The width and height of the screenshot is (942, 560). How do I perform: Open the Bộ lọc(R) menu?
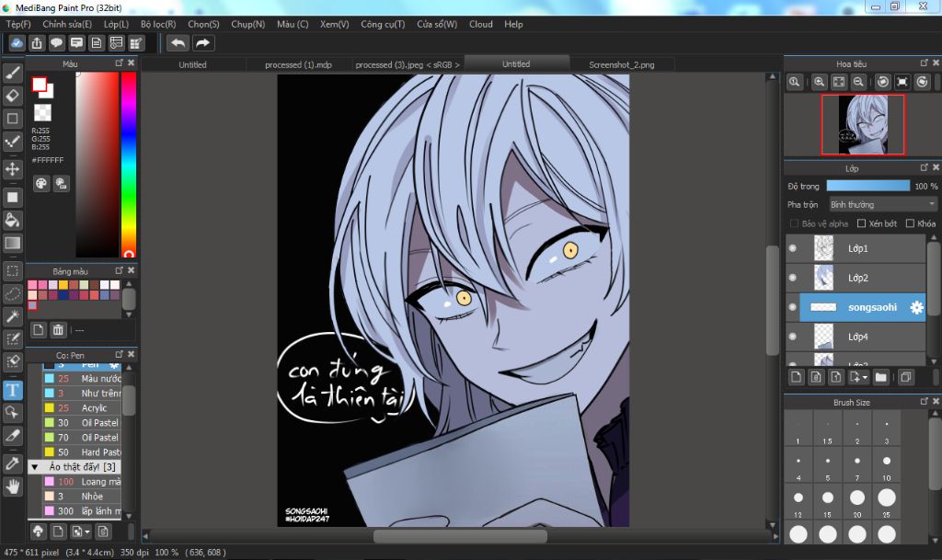tap(158, 24)
